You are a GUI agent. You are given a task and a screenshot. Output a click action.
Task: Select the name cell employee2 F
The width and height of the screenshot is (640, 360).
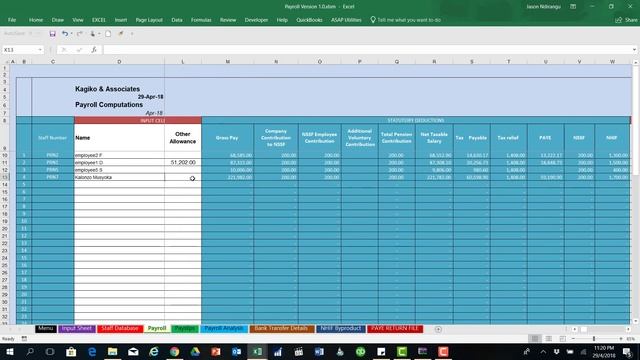[x=119, y=155]
